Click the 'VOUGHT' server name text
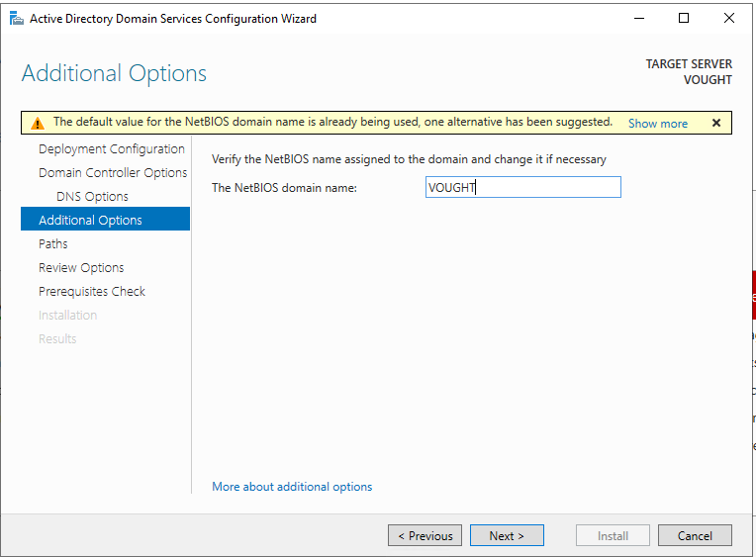Image resolution: width=756 pixels, height=557 pixels. tap(708, 80)
